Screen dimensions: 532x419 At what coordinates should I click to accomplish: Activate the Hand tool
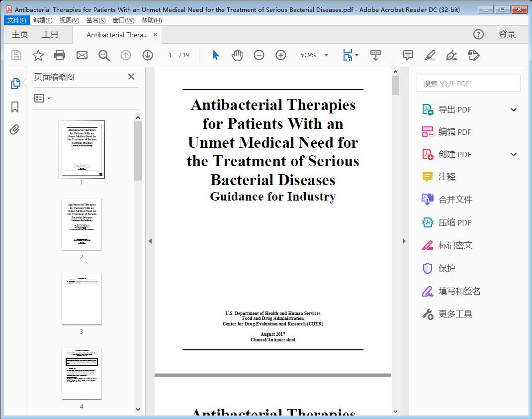(x=237, y=55)
